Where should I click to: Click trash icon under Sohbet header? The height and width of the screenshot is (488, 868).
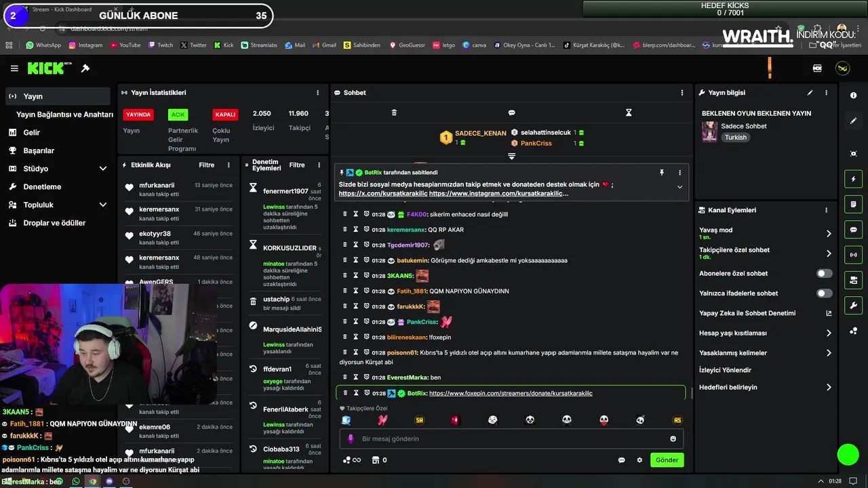click(394, 113)
